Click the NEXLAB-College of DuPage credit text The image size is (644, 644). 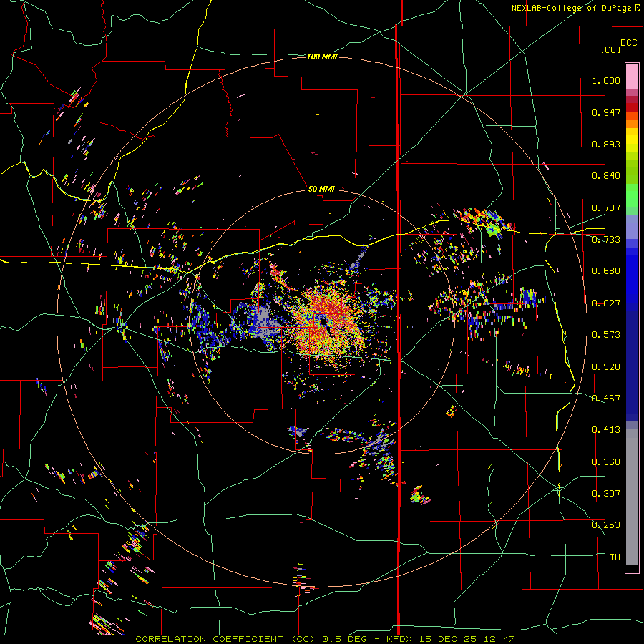[x=576, y=8]
